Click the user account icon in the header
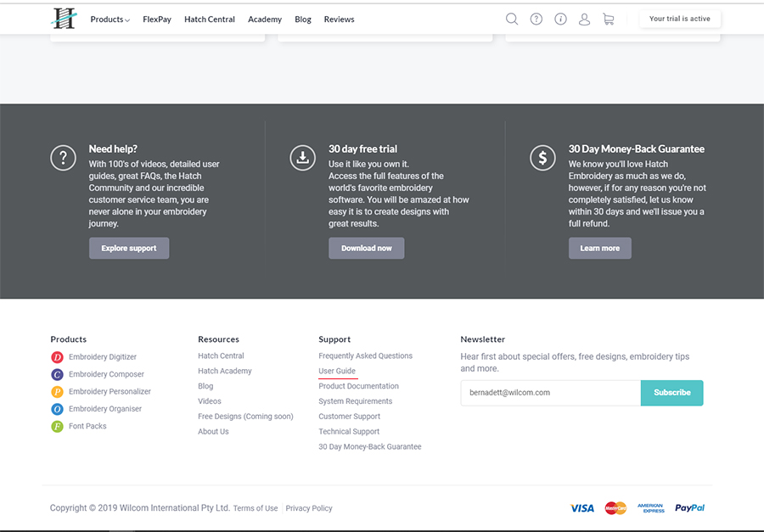The width and height of the screenshot is (764, 532). click(x=584, y=18)
